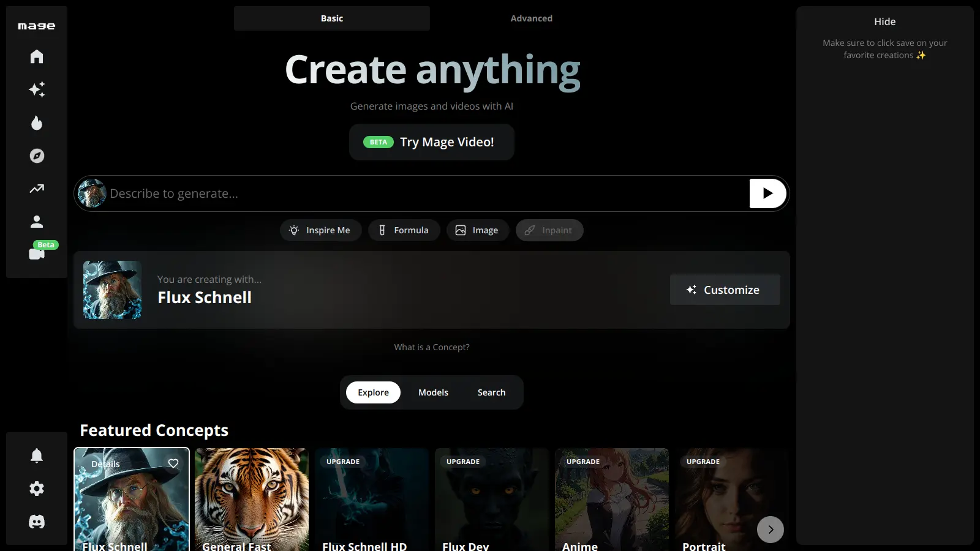980x551 pixels.
Task: Open notifications bell icon
Action: 37,455
